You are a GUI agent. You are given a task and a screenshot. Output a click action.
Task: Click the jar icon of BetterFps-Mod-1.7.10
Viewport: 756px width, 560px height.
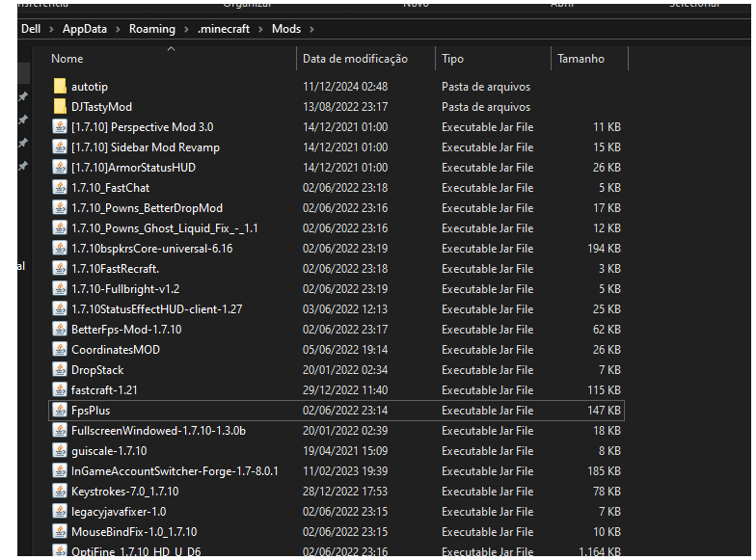[x=60, y=330]
